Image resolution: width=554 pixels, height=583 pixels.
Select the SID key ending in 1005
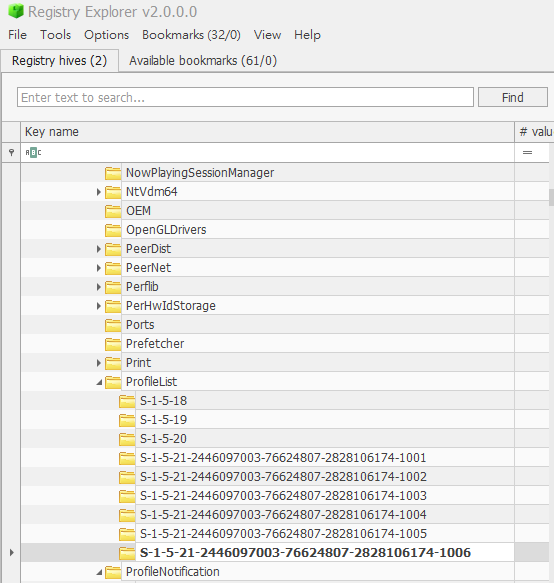coord(283,534)
